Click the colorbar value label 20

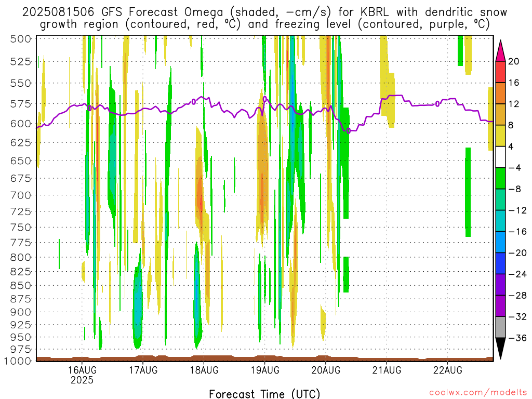tap(514, 61)
